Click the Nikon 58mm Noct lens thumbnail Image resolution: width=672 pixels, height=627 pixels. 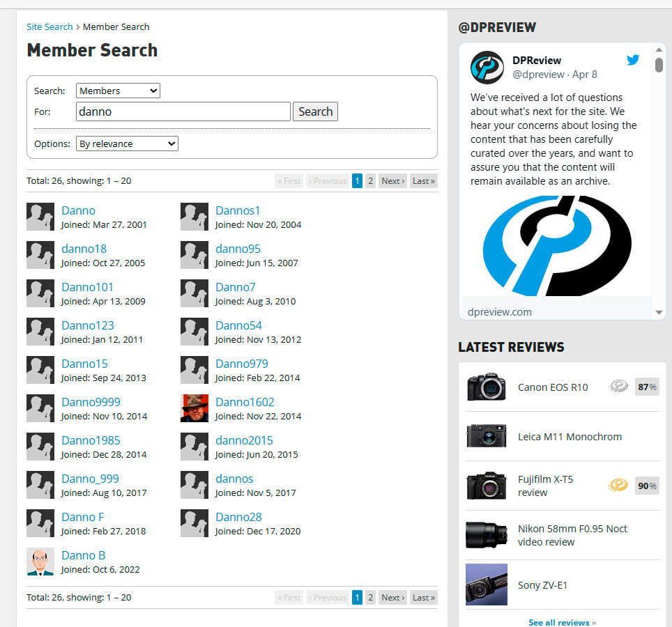487,535
